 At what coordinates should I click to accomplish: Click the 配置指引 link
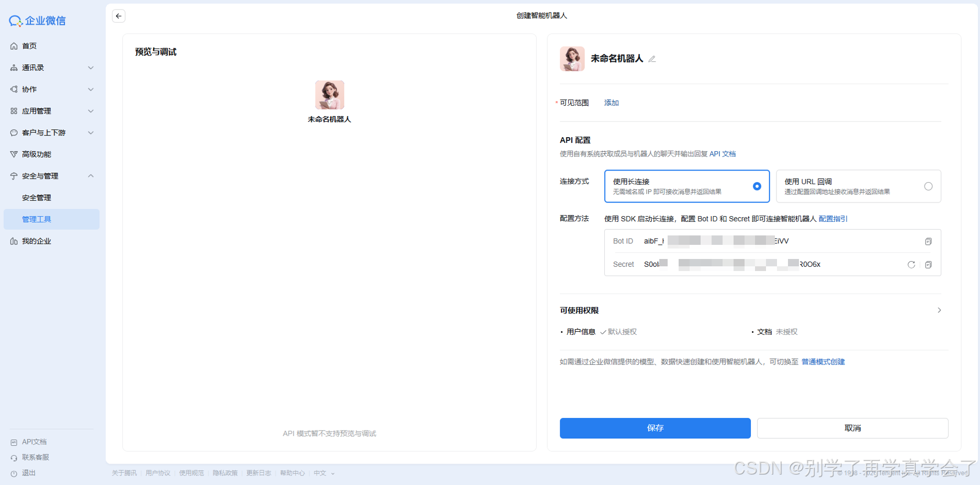832,219
